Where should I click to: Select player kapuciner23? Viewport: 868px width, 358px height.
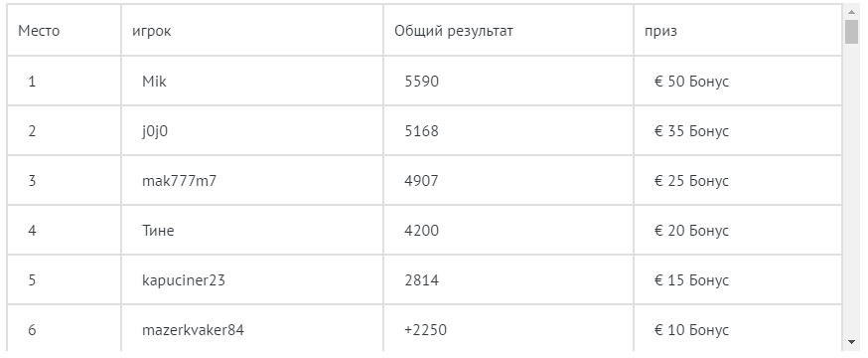click(184, 280)
